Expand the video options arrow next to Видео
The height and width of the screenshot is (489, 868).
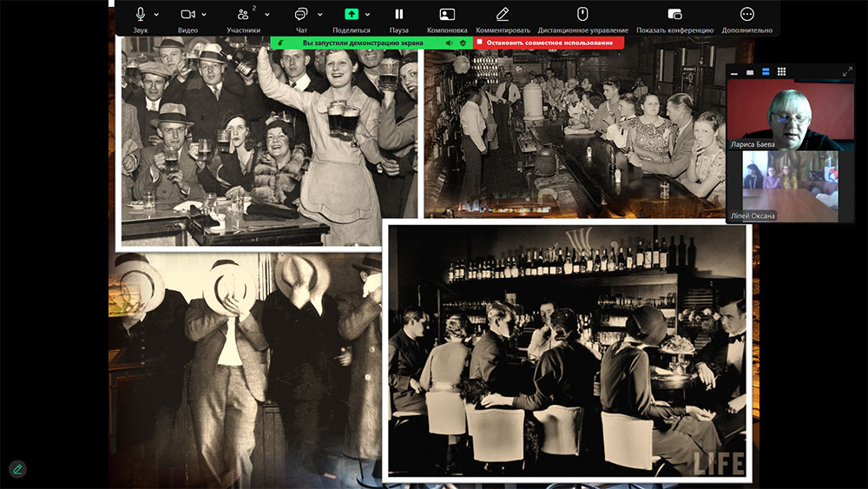(205, 15)
